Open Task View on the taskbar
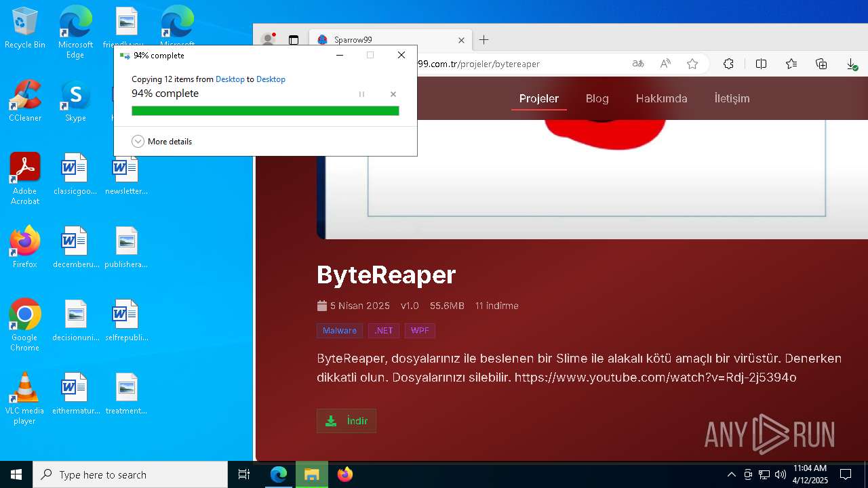The image size is (868, 488). click(244, 474)
